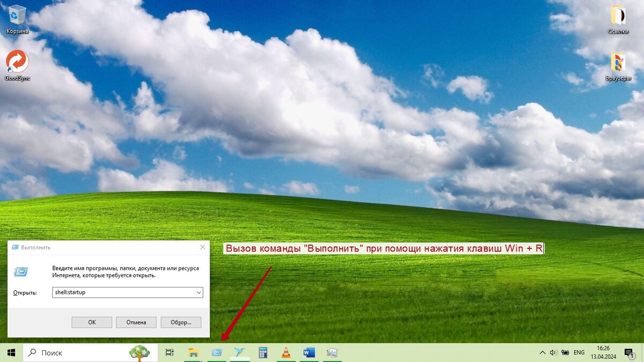Click the taskbar search box Поиск
Image resolution: width=644 pixels, height=362 pixels.
(90, 352)
